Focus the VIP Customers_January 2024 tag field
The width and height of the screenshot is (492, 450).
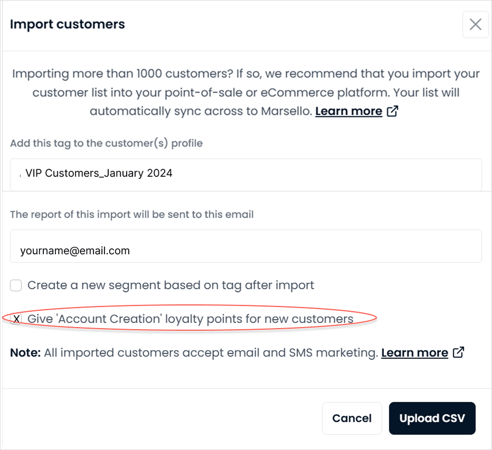click(246, 174)
